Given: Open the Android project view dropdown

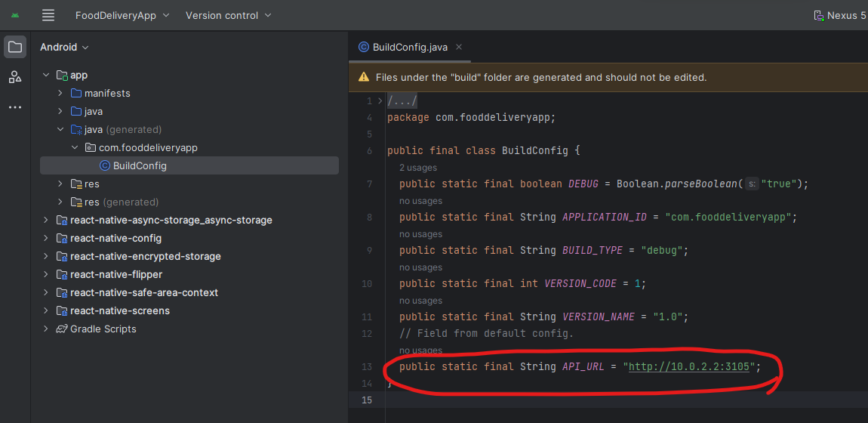Looking at the screenshot, I should click(64, 47).
